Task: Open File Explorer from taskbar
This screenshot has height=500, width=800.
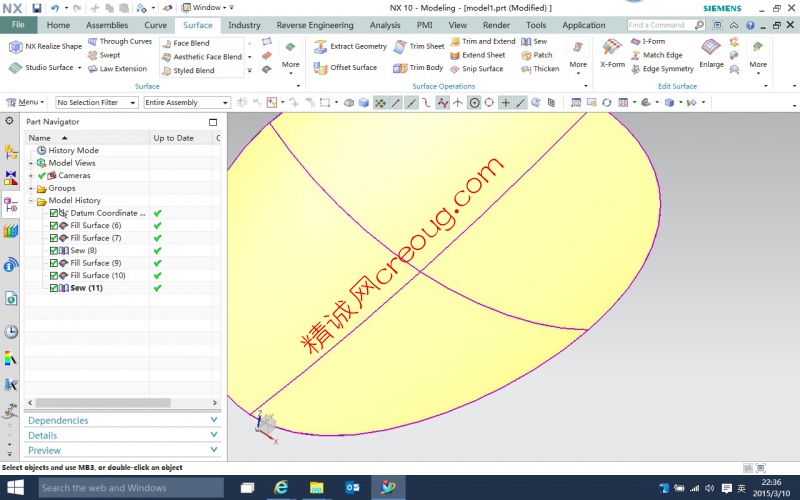Action: [316, 487]
